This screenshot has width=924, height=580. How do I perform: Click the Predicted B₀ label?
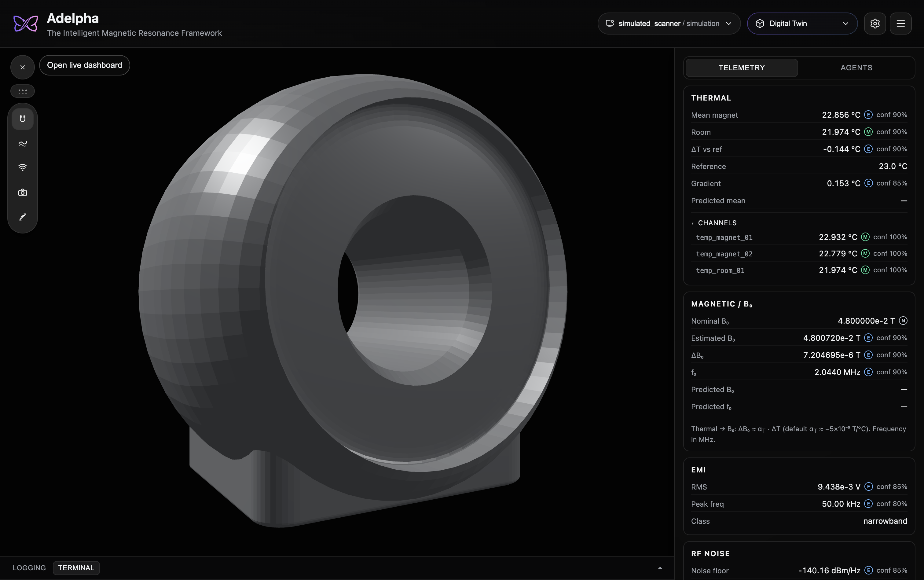tap(713, 390)
